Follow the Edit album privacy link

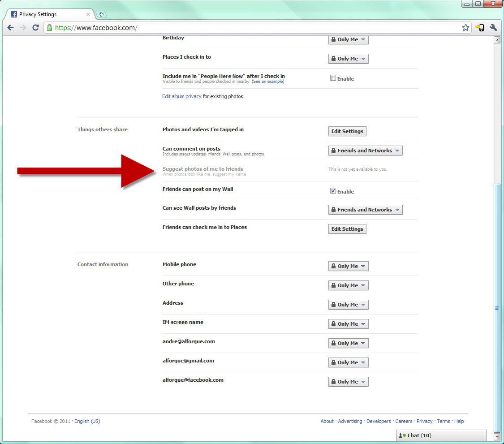tap(181, 96)
